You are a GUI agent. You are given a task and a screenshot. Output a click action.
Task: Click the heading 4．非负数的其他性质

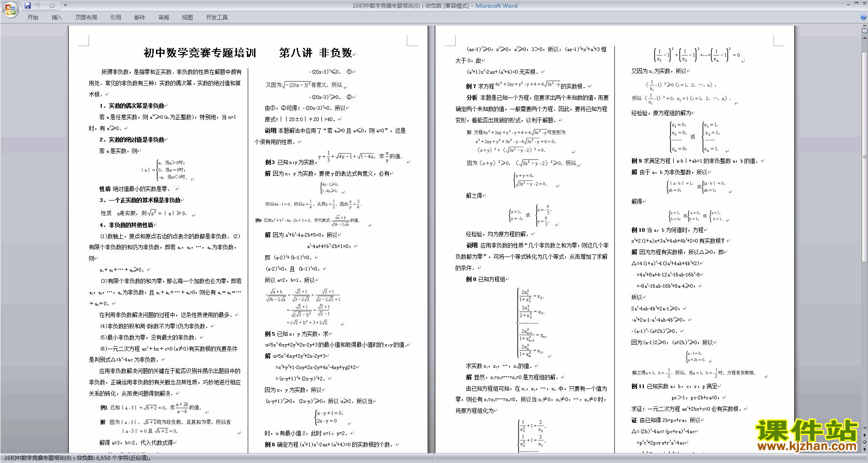[x=127, y=225]
